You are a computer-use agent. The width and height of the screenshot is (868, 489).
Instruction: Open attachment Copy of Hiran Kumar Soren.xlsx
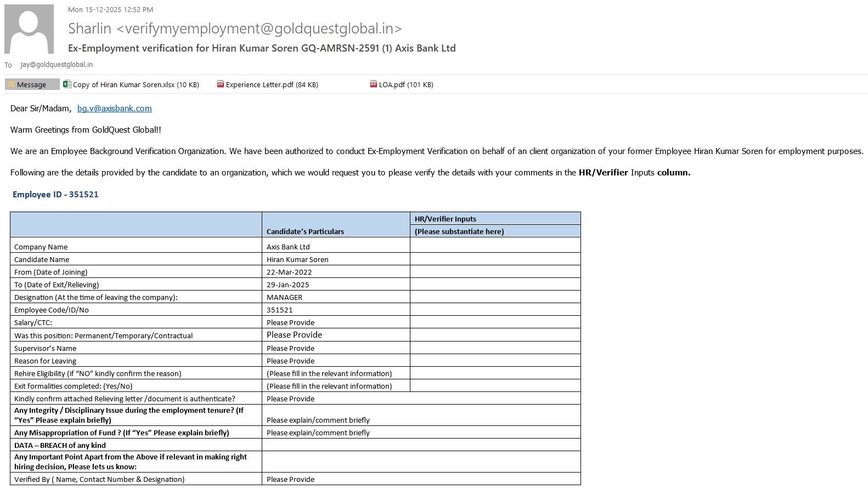[x=131, y=84]
